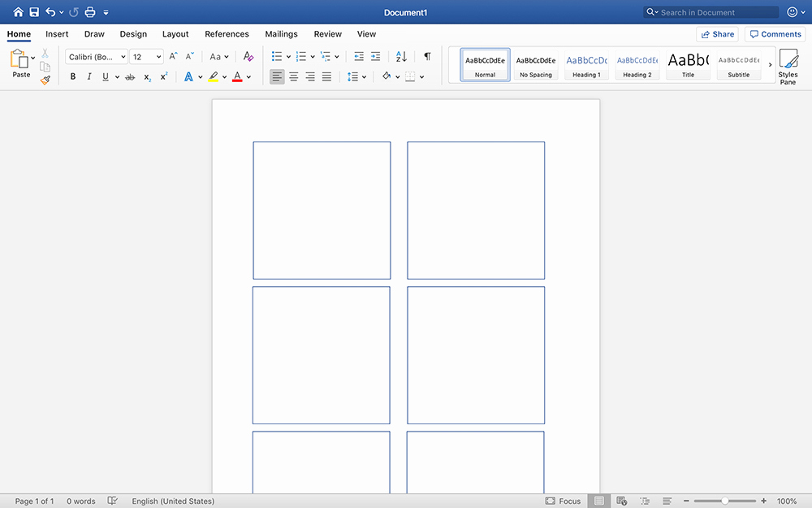Image resolution: width=812 pixels, height=508 pixels.
Task: Undo the last action
Action: coord(50,12)
